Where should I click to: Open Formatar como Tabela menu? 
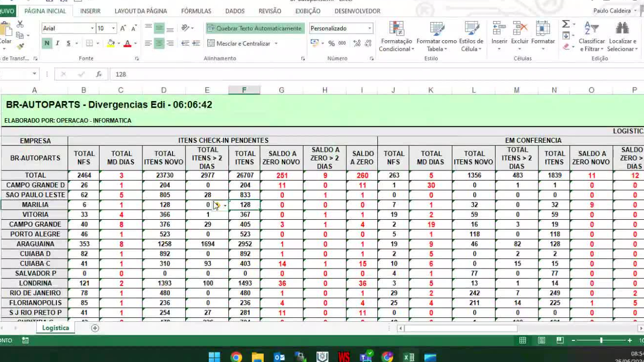(x=437, y=36)
